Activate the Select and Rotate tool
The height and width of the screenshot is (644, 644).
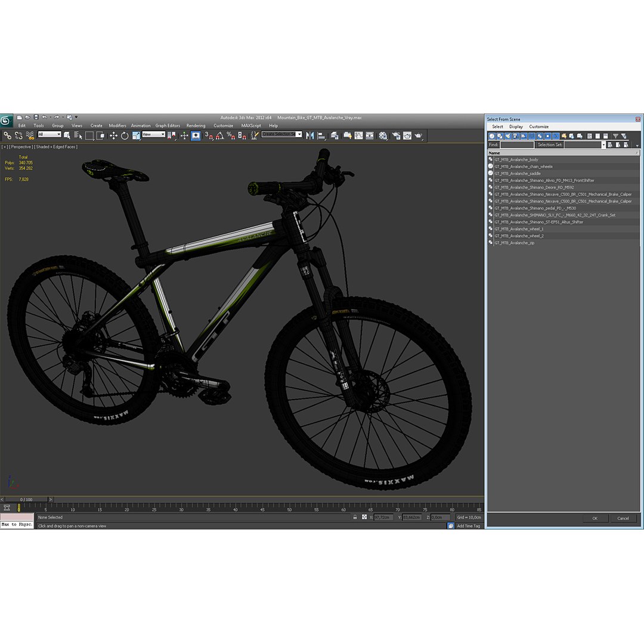[x=125, y=135]
